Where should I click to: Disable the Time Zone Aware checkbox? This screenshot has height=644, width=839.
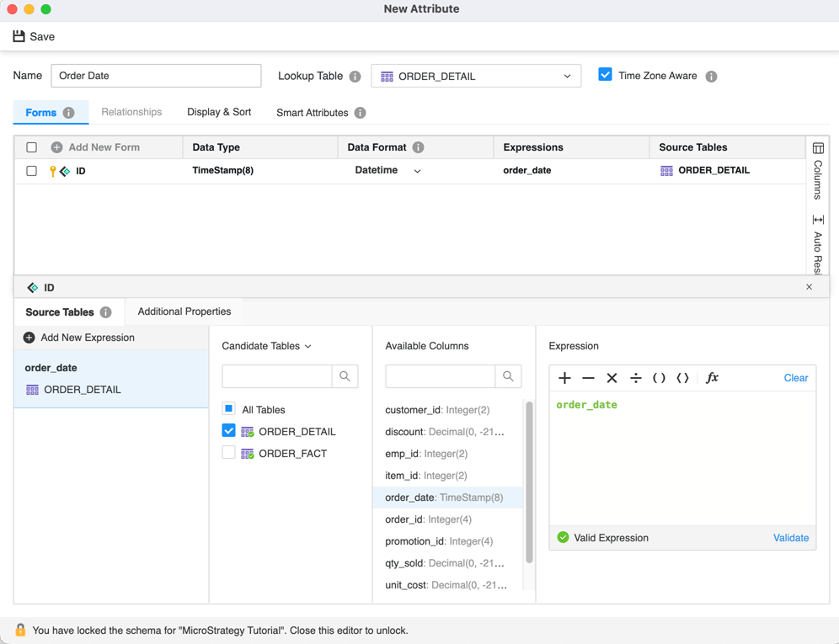[605, 75]
